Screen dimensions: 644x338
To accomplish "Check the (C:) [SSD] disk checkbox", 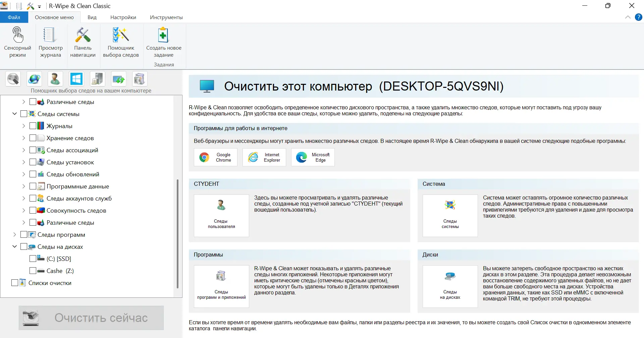I will pos(33,258).
